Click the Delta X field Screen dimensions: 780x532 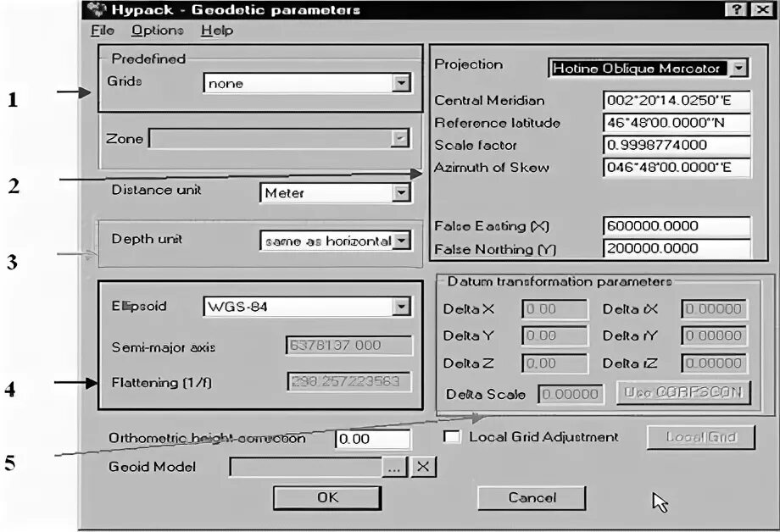[x=554, y=309]
